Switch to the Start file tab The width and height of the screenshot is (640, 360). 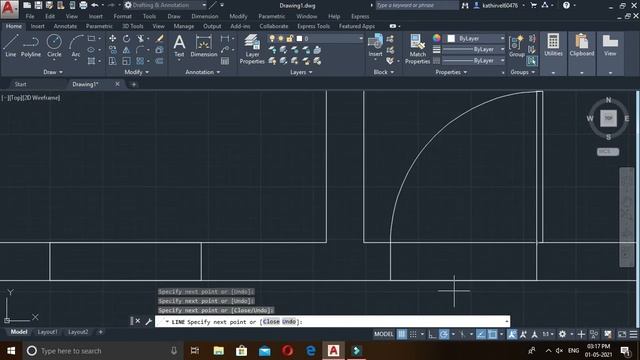pyautogui.click(x=20, y=84)
